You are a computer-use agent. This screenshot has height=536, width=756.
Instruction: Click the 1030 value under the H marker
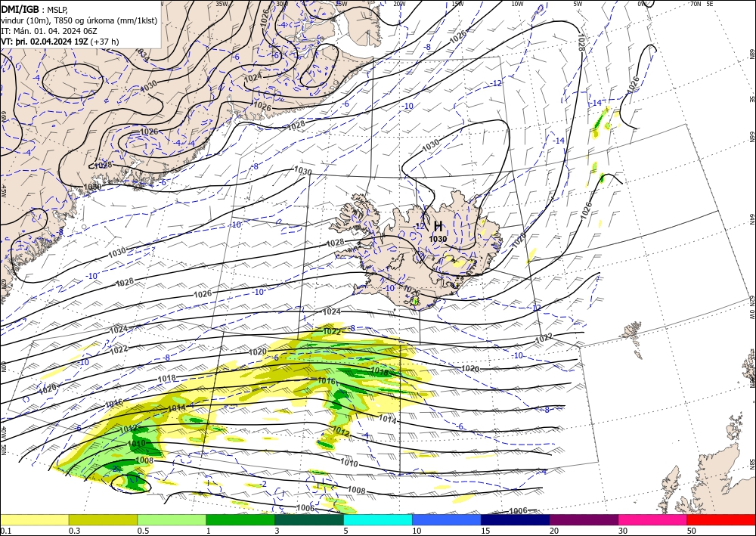tap(438, 239)
